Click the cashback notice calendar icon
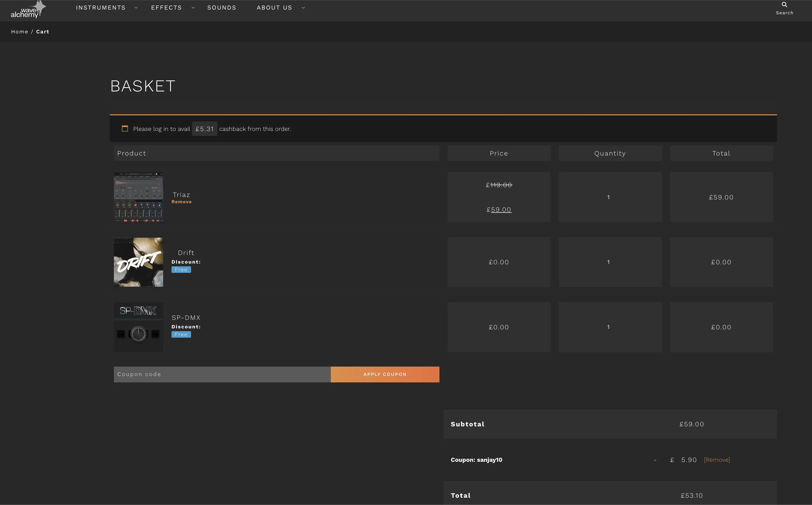The image size is (812, 505). point(125,129)
